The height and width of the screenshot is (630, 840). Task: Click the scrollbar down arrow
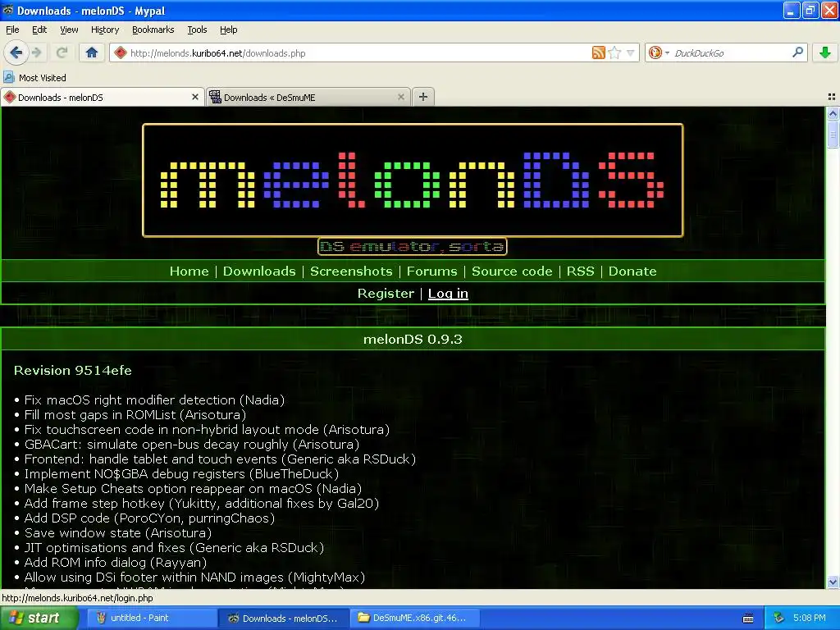(x=833, y=582)
